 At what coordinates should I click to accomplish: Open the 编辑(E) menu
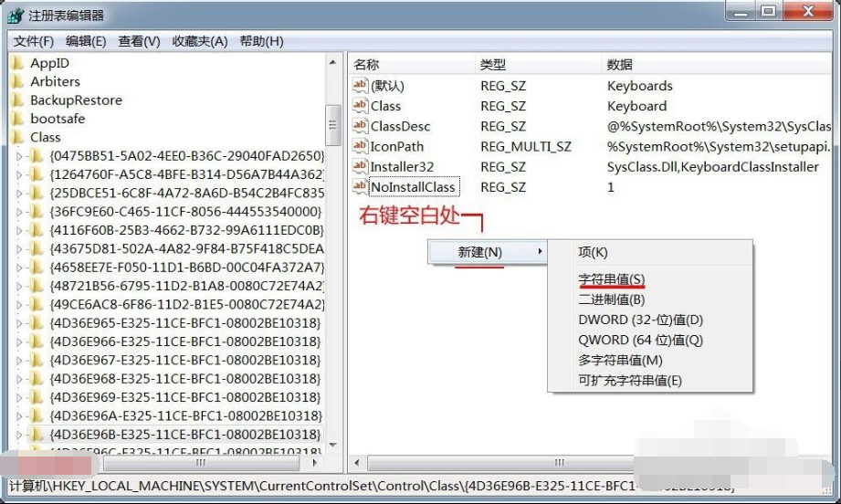(x=86, y=41)
